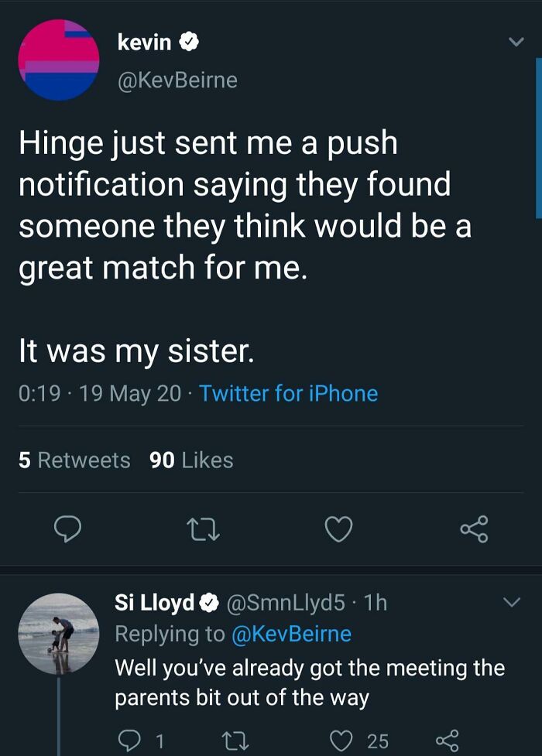Click the share icon on kevin's tweet
The width and height of the screenshot is (542, 756).
tap(473, 529)
